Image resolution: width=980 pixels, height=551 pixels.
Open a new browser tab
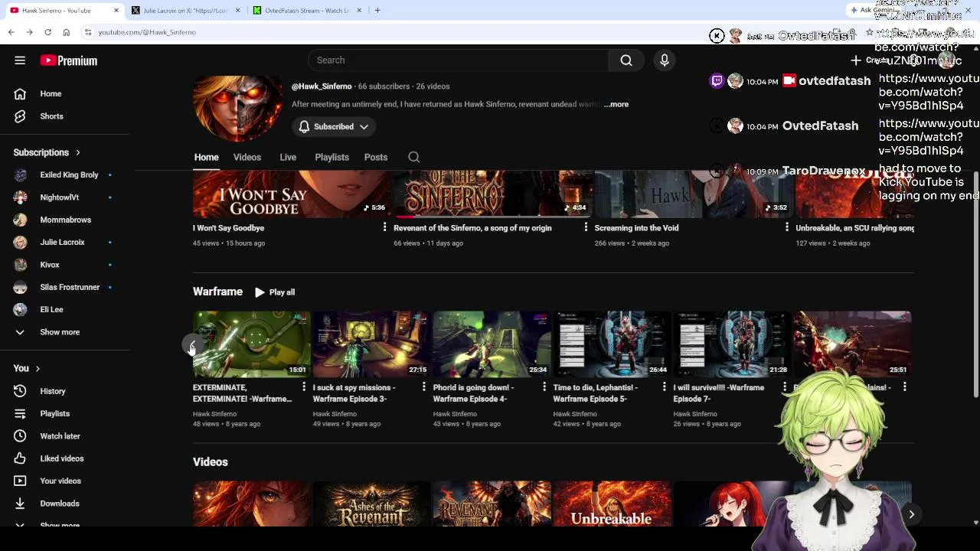377,10
